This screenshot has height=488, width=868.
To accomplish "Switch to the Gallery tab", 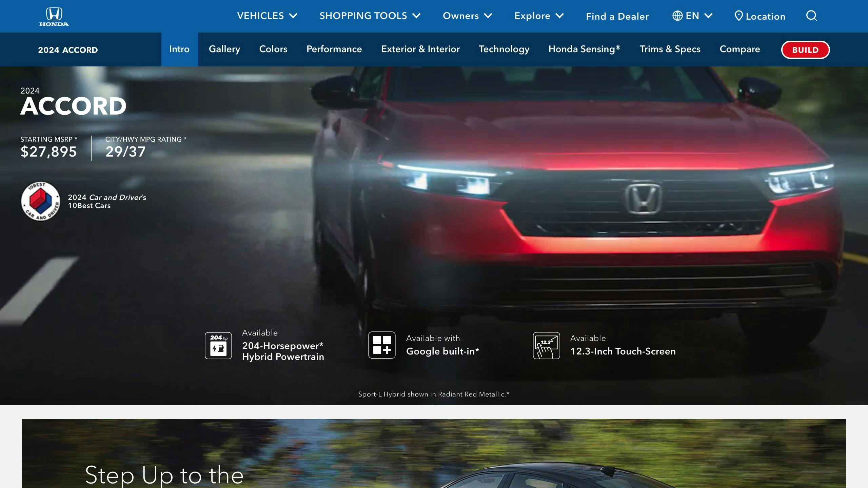I will (x=224, y=49).
